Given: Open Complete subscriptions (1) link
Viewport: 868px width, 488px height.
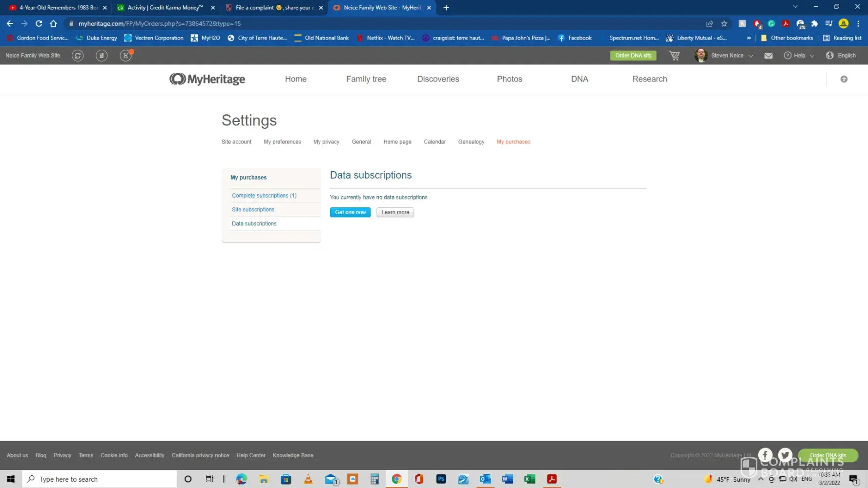Looking at the screenshot, I should [x=264, y=196].
